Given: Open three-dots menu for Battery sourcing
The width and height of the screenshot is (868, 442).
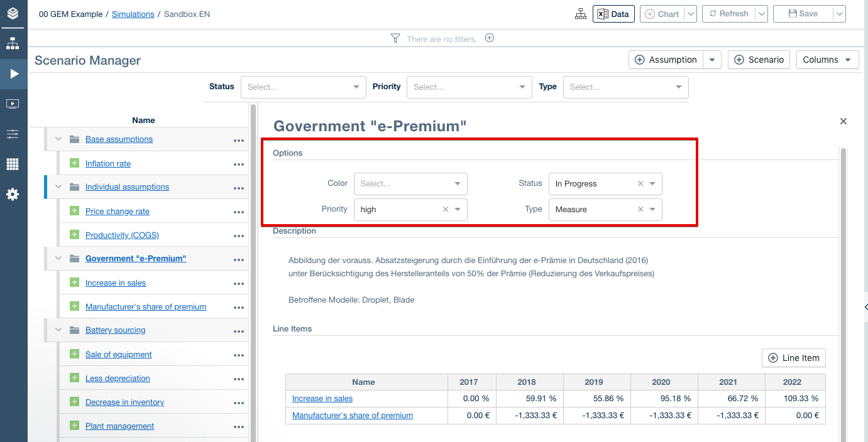Looking at the screenshot, I should (238, 331).
